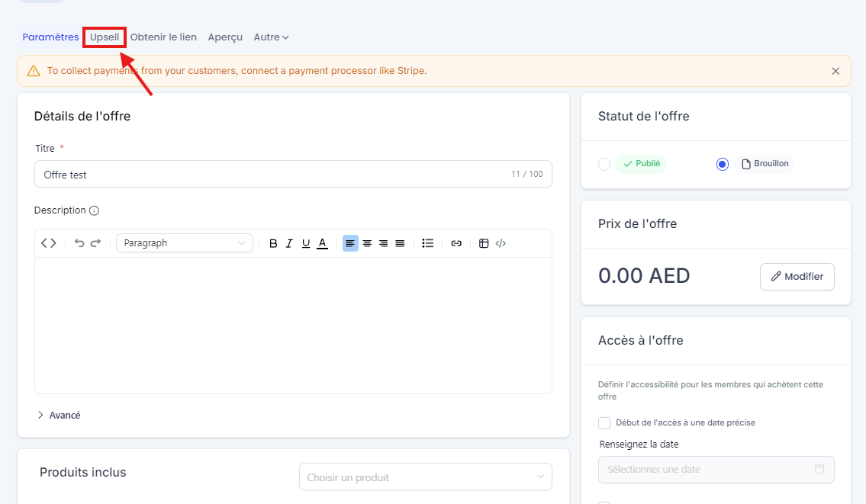The width and height of the screenshot is (866, 504).
Task: Insert a table in description
Action: point(484,243)
